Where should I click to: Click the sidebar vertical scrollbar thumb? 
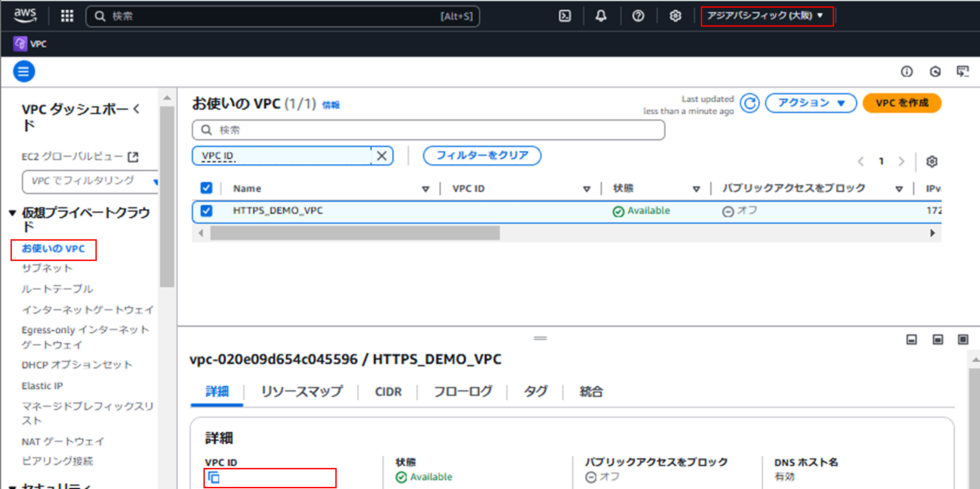[167, 196]
